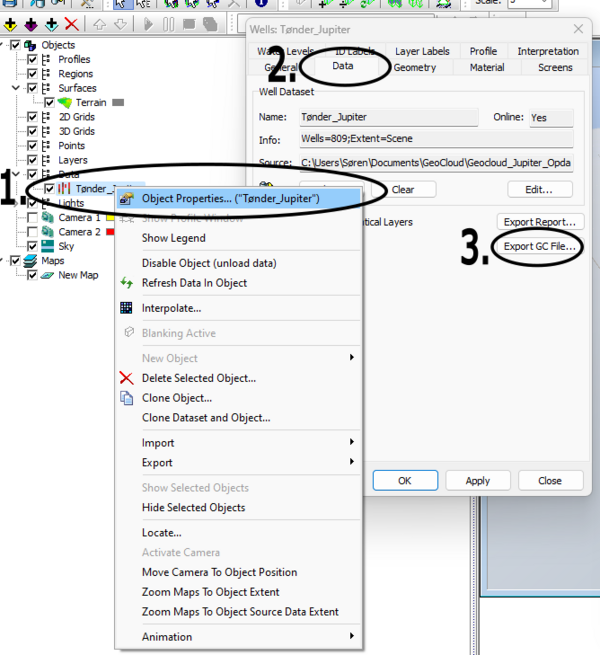The image size is (600, 655).
Task: Select the Data tab
Action: point(343,66)
